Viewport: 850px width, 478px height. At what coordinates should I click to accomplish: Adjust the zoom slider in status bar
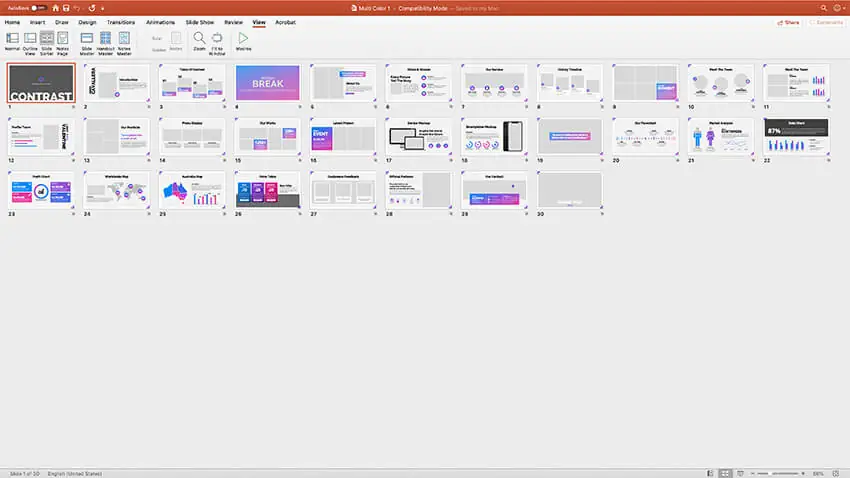click(777, 474)
